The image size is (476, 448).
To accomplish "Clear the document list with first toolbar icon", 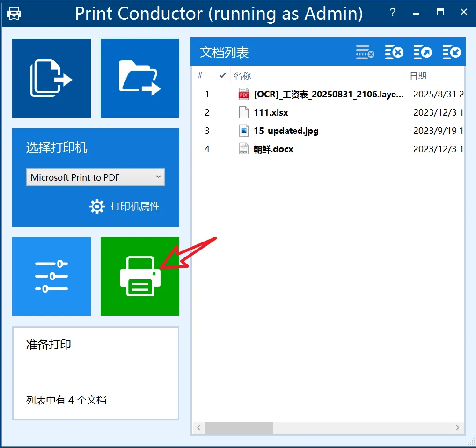I will point(365,52).
